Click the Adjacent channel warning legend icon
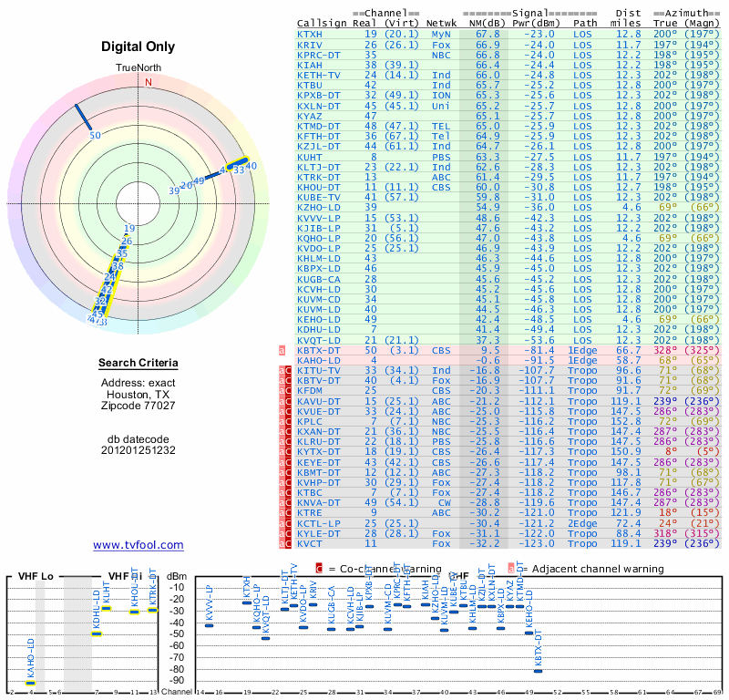Viewport: 729px width, 700px height. (x=508, y=569)
